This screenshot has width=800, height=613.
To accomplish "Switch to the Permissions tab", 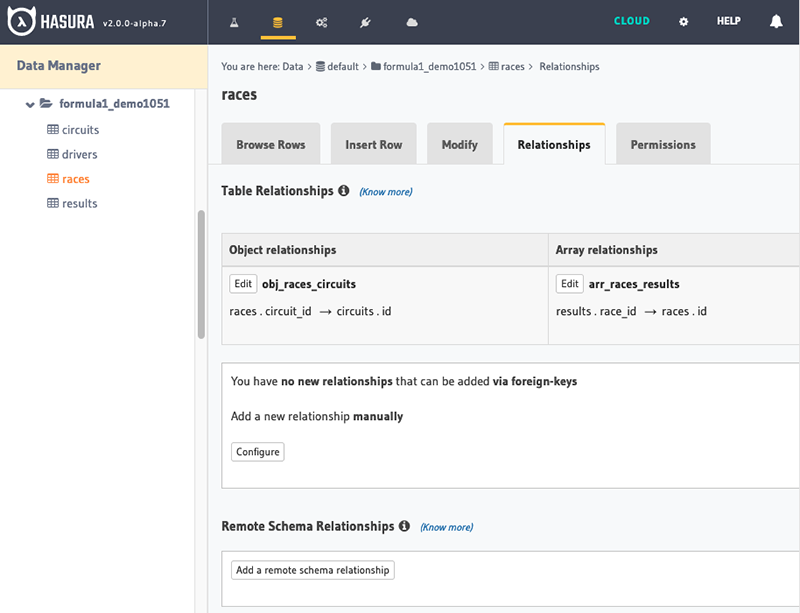I will [x=663, y=144].
